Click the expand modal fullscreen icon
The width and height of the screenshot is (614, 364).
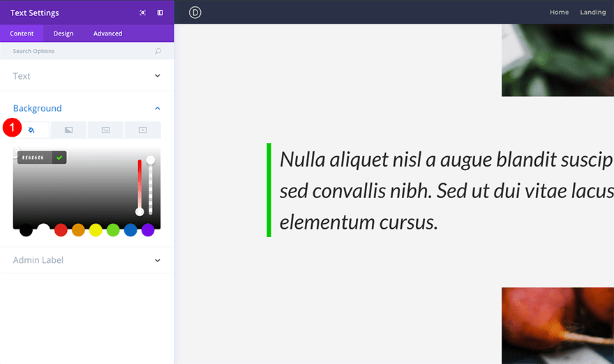point(143,13)
